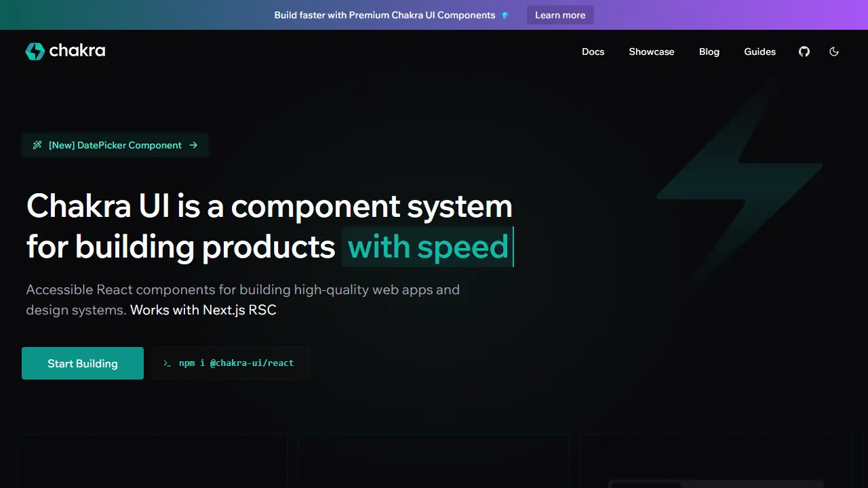Click the "chakra" wordmark text in the header
This screenshot has height=488, width=868.
tap(77, 52)
